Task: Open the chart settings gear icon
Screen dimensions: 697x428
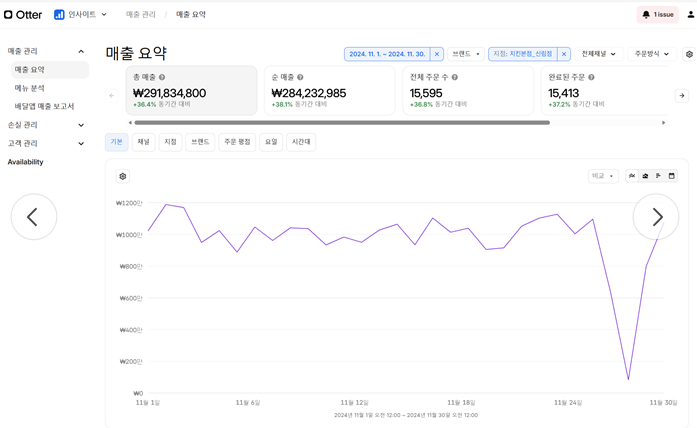Action: tap(123, 176)
